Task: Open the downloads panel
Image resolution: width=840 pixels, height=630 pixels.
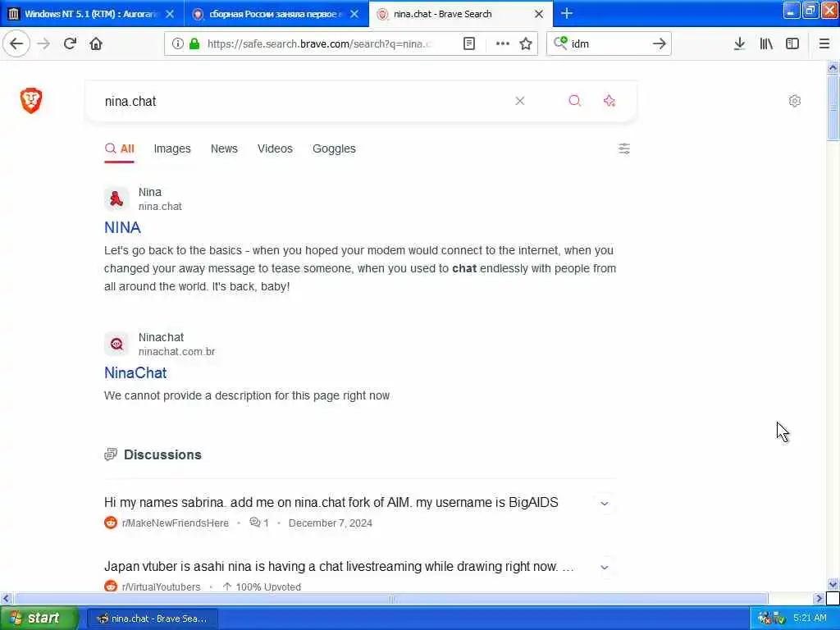Action: pyautogui.click(x=740, y=44)
